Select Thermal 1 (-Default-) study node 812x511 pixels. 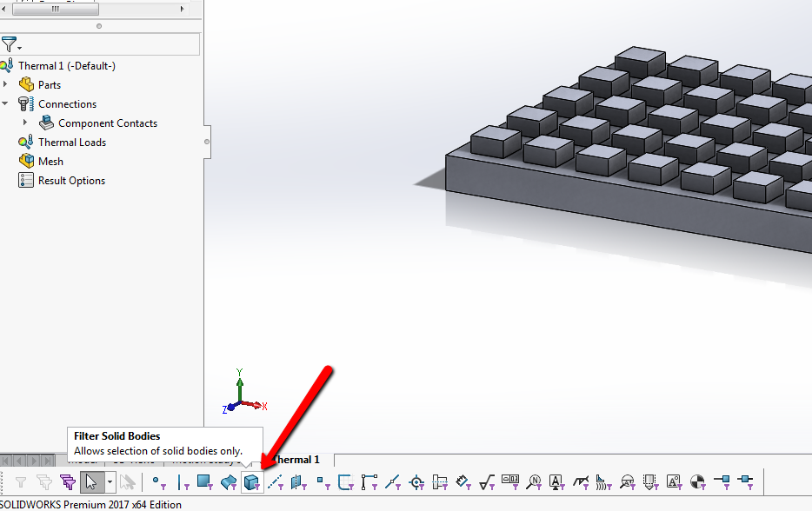click(67, 66)
